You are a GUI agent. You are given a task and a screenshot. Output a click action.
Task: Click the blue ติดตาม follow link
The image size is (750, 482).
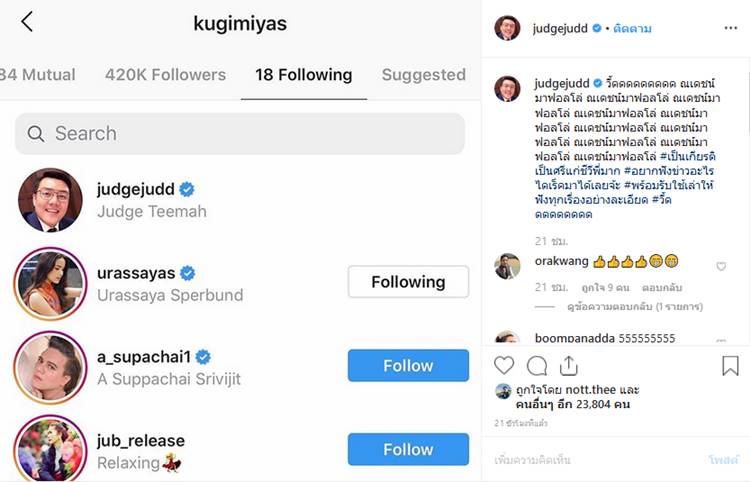pos(632,29)
